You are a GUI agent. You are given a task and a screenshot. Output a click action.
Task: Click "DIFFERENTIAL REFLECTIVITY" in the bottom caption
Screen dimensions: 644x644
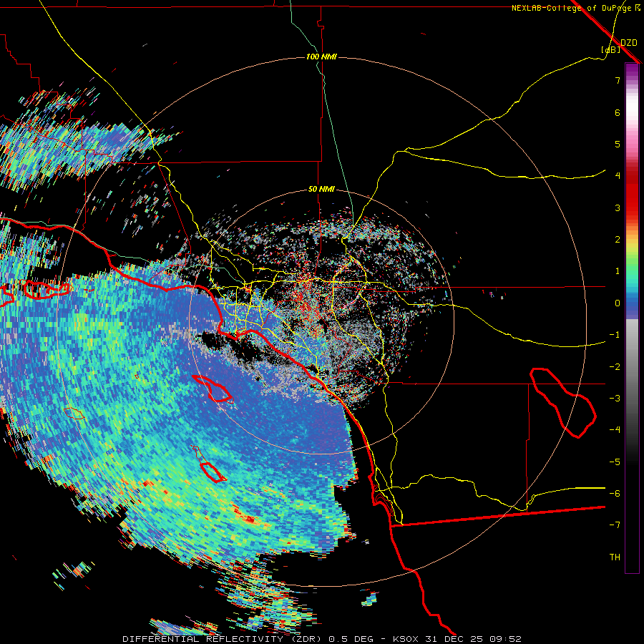point(203,639)
